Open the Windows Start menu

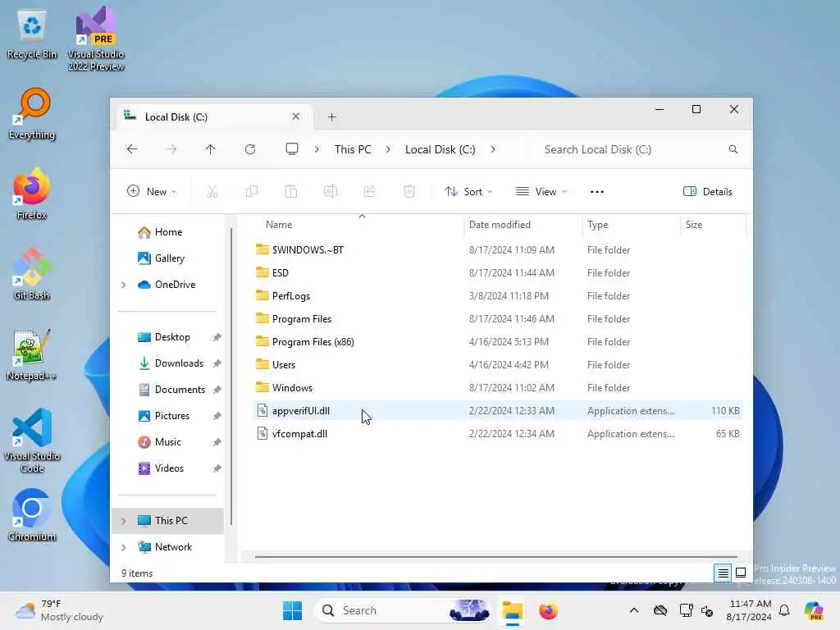pyautogui.click(x=293, y=610)
